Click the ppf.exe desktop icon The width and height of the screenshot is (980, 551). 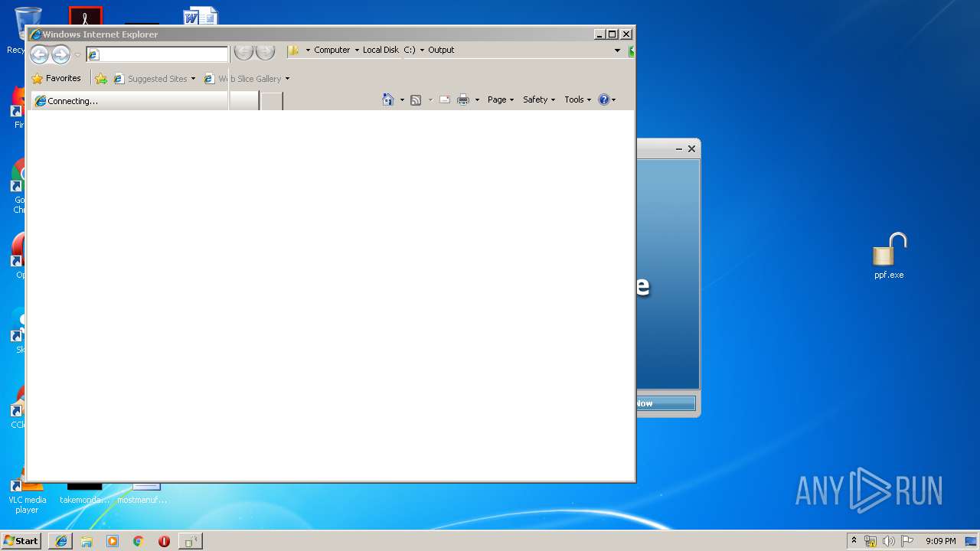[x=889, y=256]
